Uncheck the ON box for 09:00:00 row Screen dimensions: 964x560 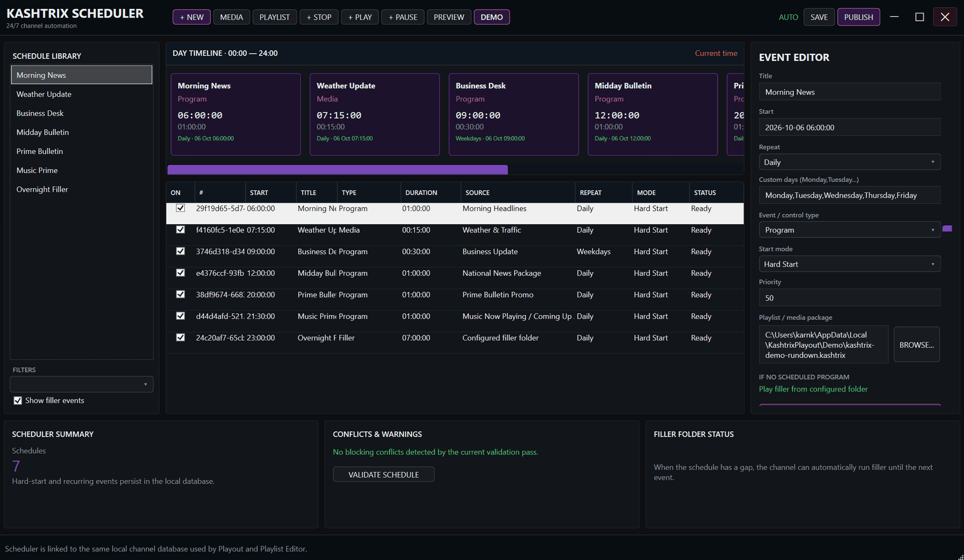[180, 251]
